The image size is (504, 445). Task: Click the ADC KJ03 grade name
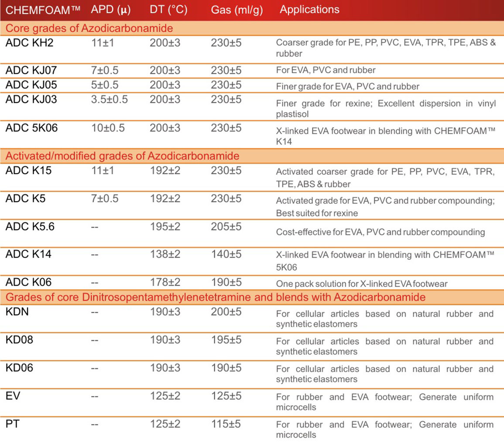click(x=31, y=100)
